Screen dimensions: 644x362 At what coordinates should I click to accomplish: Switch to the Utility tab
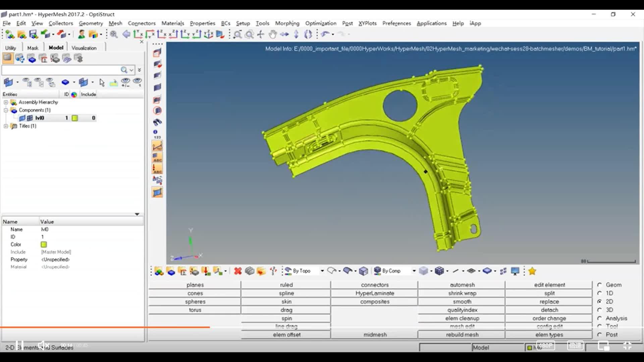tap(10, 48)
